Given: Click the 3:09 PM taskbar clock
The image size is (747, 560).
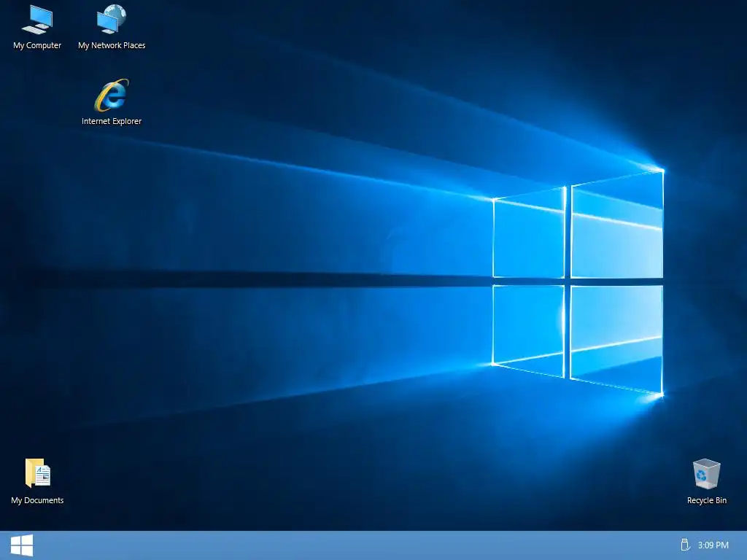Looking at the screenshot, I should click(713, 545).
